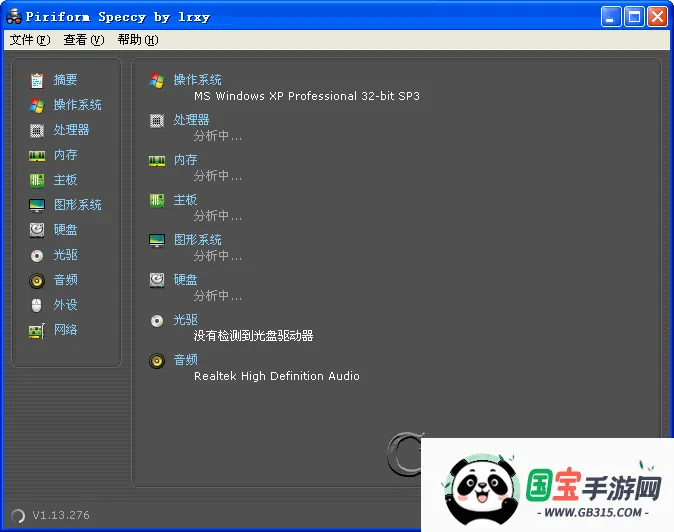Click the Speccy app icon in title bar
This screenshot has width=674, height=532.
click(14, 16)
